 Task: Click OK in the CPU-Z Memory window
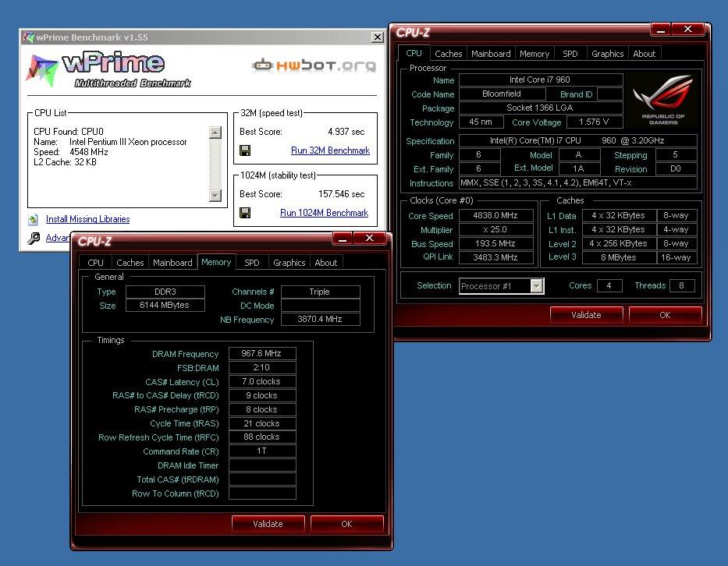pos(346,524)
